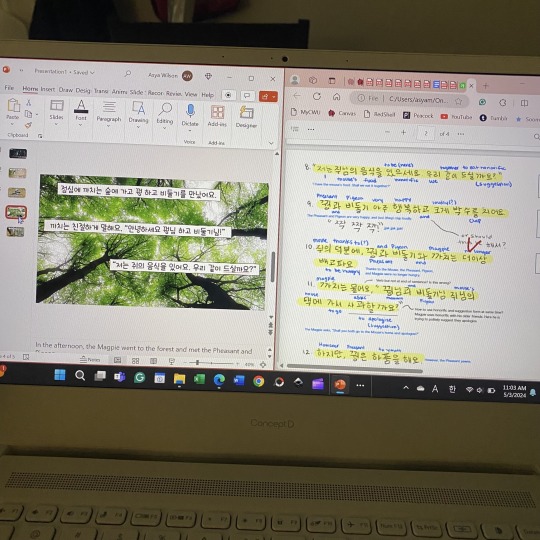This screenshot has width=540, height=540.
Task: Open the Editing magnifier group
Action: 165,110
